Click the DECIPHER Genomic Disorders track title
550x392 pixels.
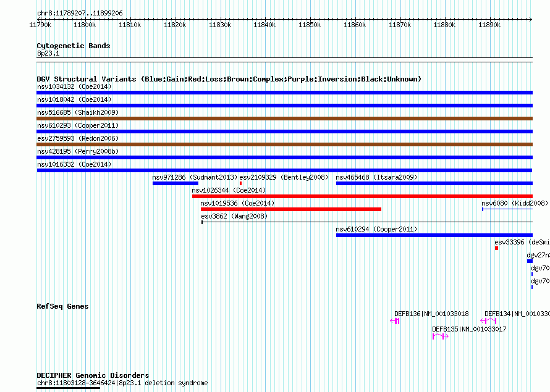click(93, 375)
